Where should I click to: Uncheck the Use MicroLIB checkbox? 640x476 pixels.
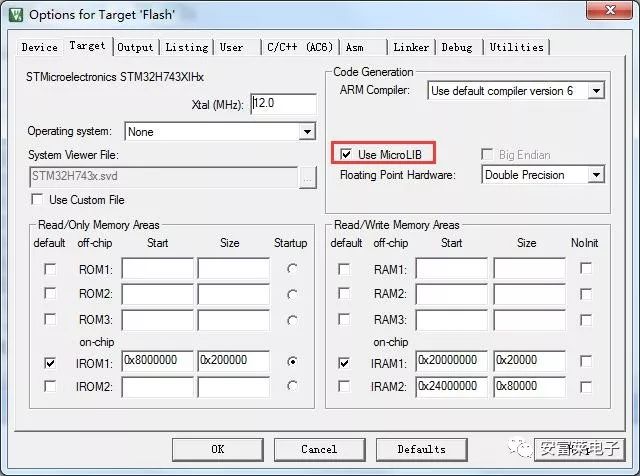(346, 154)
